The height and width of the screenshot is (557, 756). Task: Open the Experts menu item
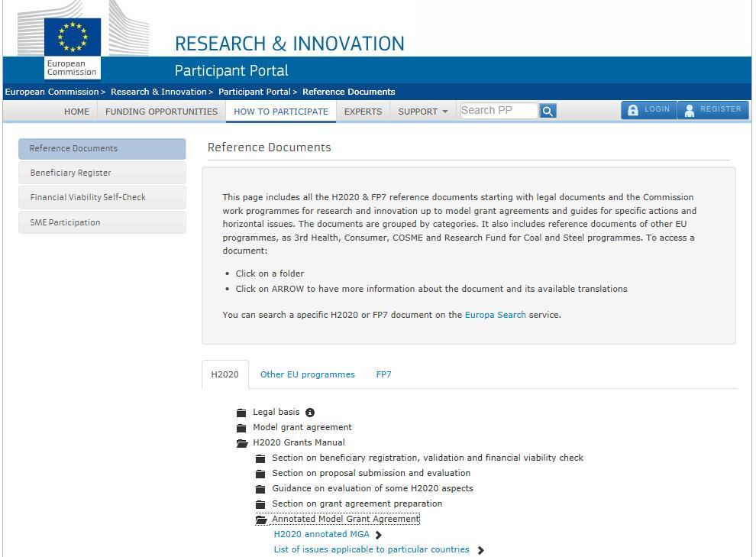coord(363,112)
